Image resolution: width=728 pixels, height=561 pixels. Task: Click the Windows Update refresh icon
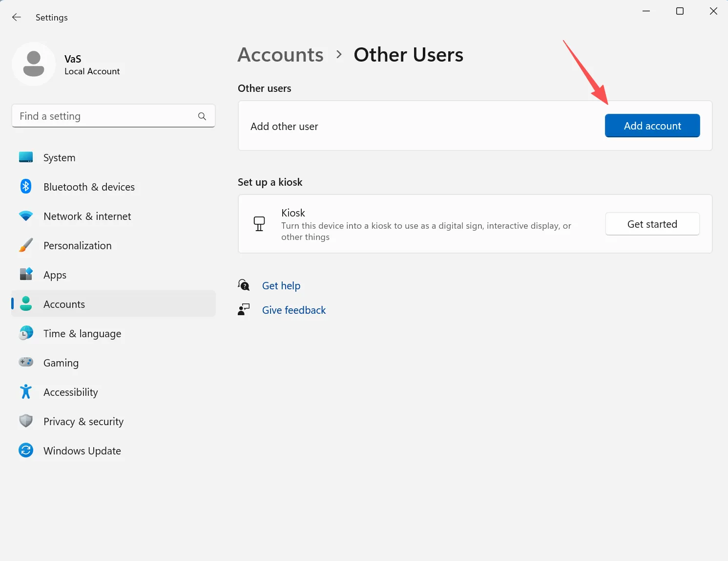coord(26,450)
